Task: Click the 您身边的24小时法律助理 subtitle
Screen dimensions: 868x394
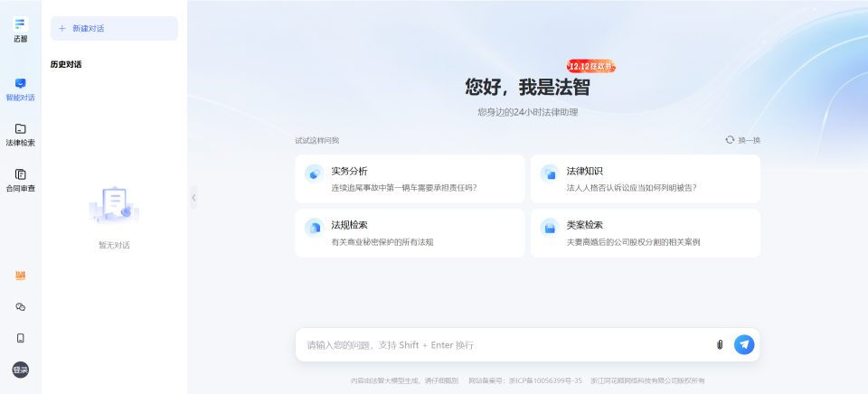Action: point(527,112)
